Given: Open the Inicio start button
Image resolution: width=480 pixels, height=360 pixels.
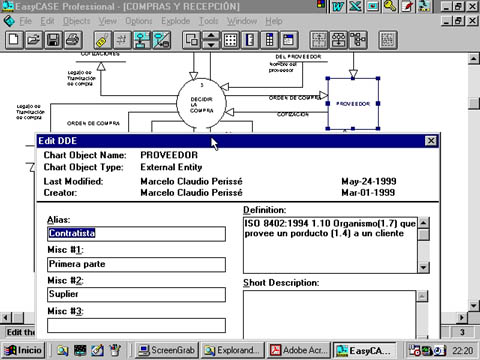Looking at the screenshot, I should pyautogui.click(x=23, y=350).
